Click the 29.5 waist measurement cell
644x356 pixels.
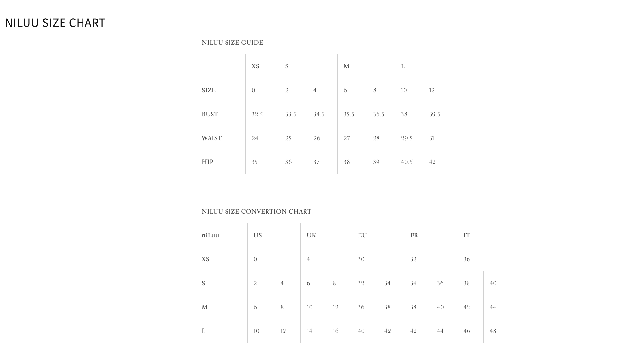[407, 138]
